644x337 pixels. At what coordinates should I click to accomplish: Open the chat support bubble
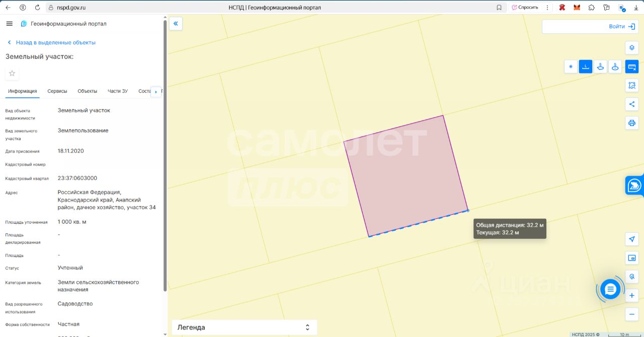[610, 289]
